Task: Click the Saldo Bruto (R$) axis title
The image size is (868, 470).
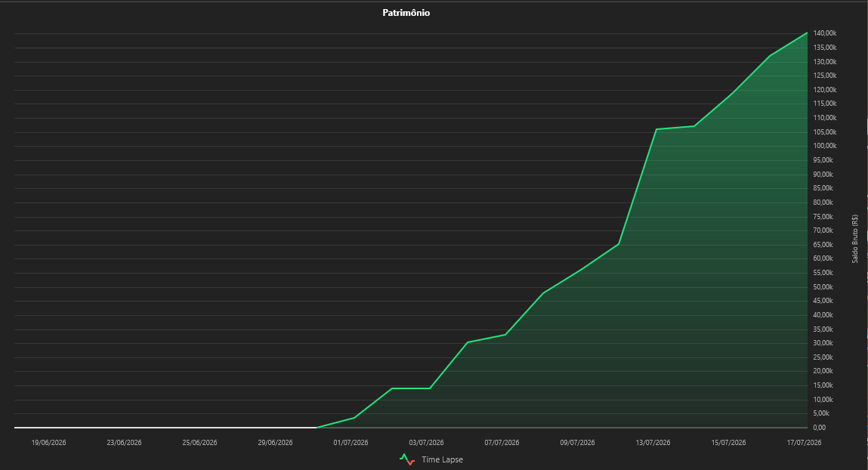Action: 854,239
